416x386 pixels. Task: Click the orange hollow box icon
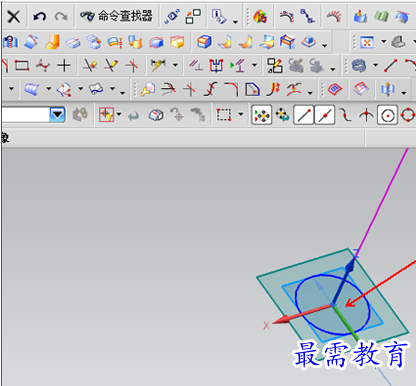click(x=177, y=42)
